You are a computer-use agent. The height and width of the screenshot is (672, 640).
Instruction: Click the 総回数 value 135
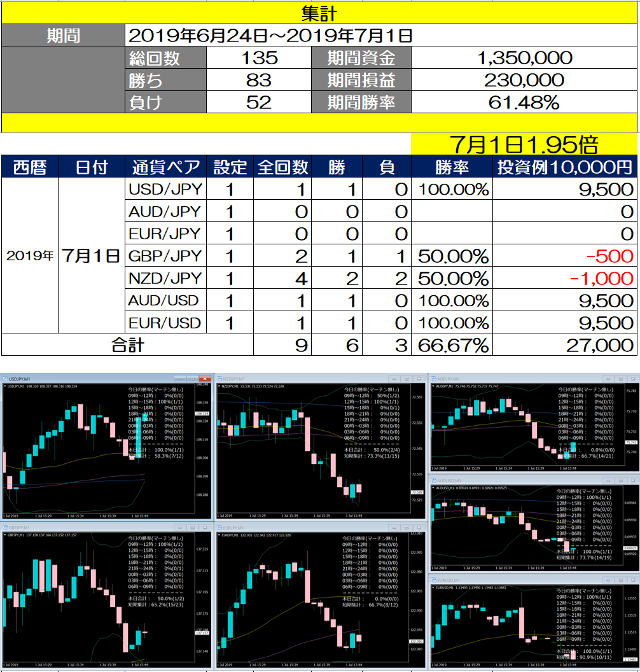pyautogui.click(x=259, y=57)
